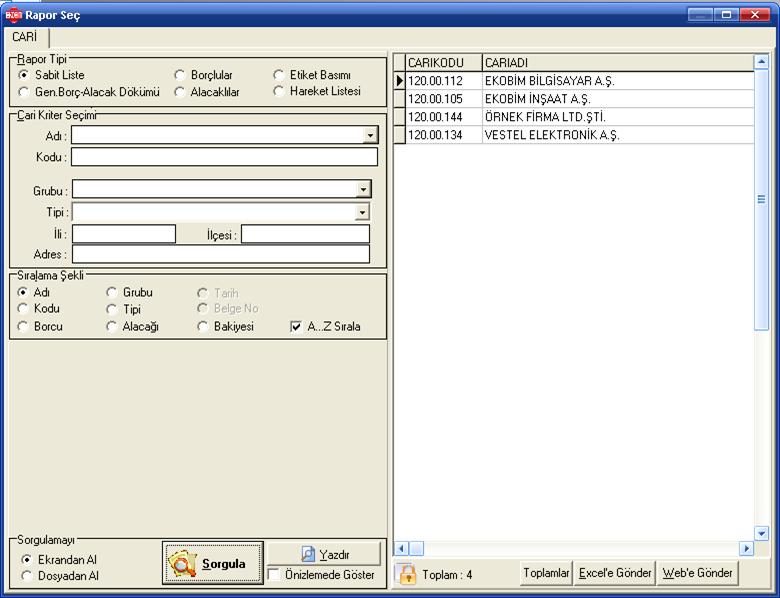780x598 pixels.
Task: Click the grid's scroll down arrow
Action: (761, 533)
